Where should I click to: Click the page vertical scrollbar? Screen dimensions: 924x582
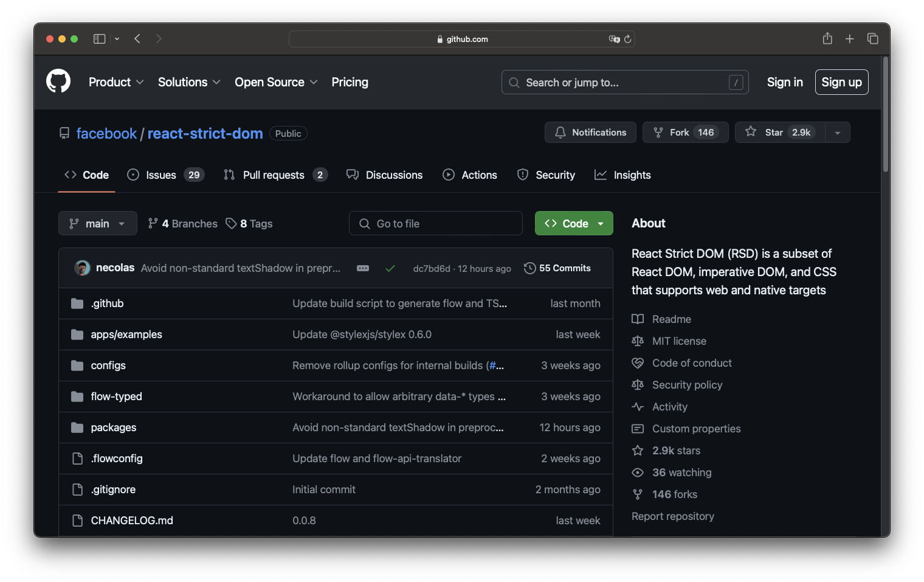point(886,114)
